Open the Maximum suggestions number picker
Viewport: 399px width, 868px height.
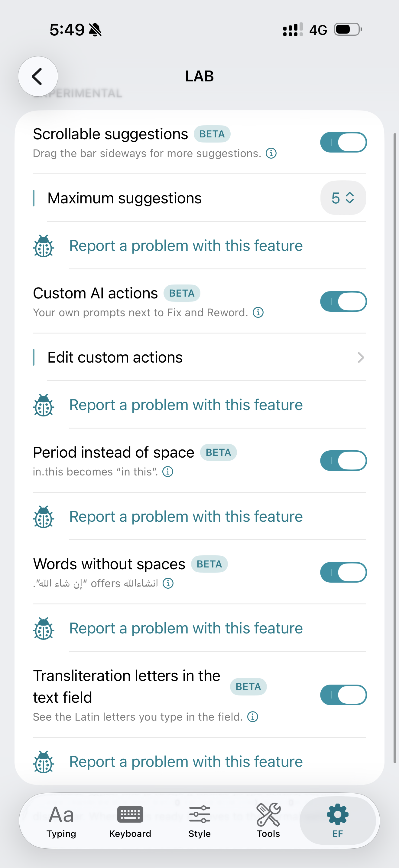click(x=343, y=198)
